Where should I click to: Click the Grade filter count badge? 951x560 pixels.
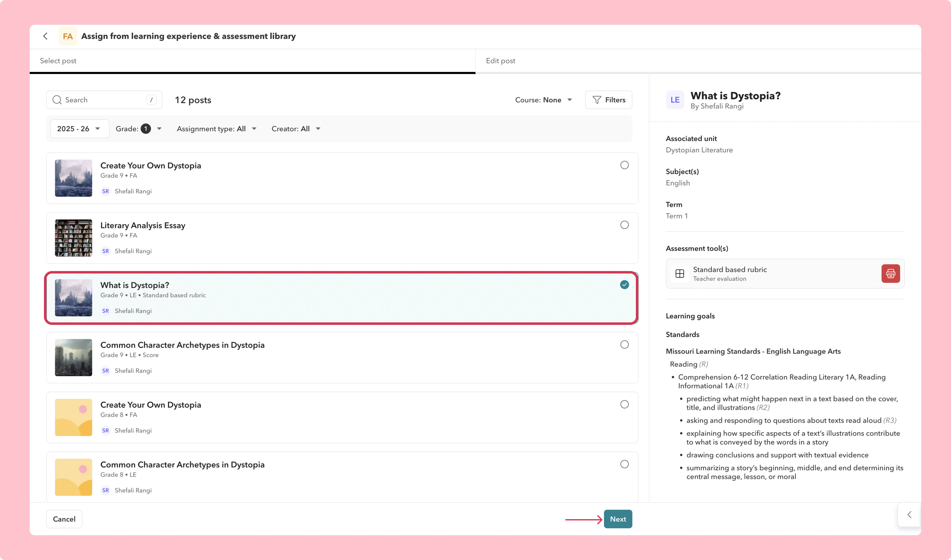[x=146, y=129]
